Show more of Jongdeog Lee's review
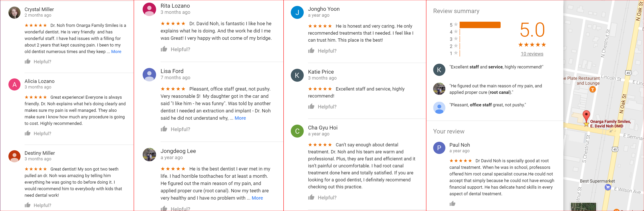The height and width of the screenshot is (211, 644). point(257,198)
